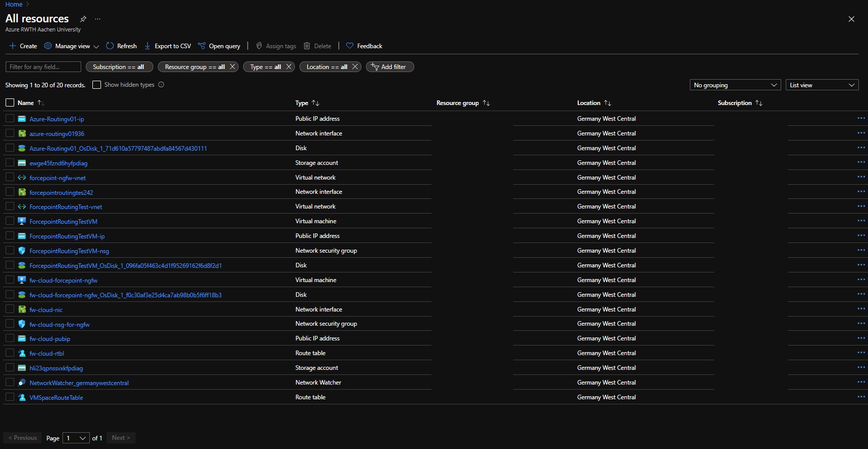Click Create in the command bar
The height and width of the screenshot is (449, 868).
pos(23,46)
